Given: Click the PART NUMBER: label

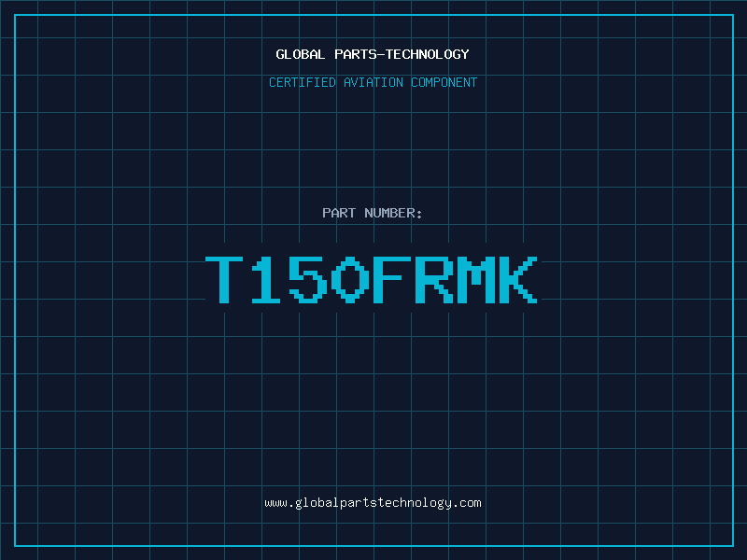Looking at the screenshot, I should click(373, 213).
